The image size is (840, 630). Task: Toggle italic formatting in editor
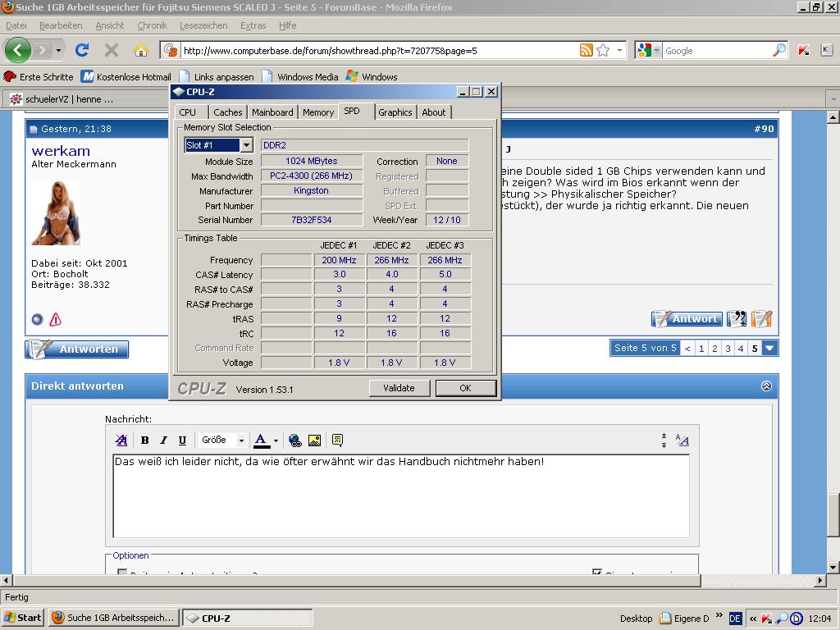[x=163, y=441]
